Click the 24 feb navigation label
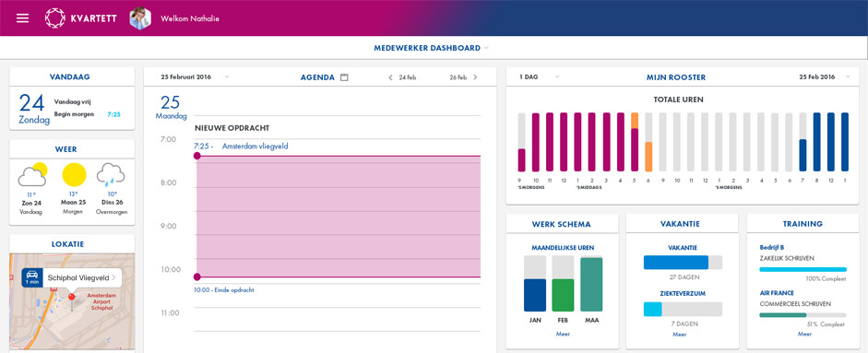Image resolution: width=868 pixels, height=353 pixels. coord(408,77)
